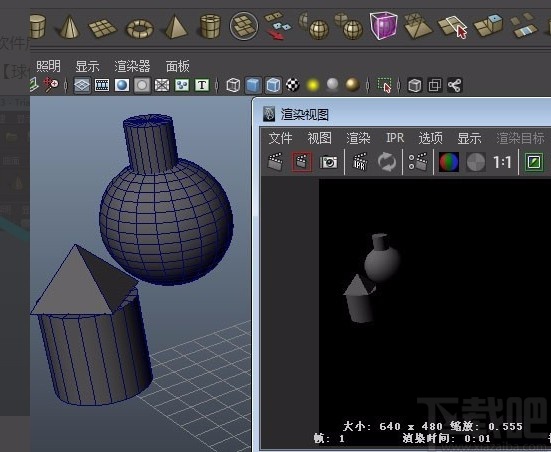This screenshot has height=452, width=551.
Task: Take a snapshot with camera icon
Action: pos(329,162)
